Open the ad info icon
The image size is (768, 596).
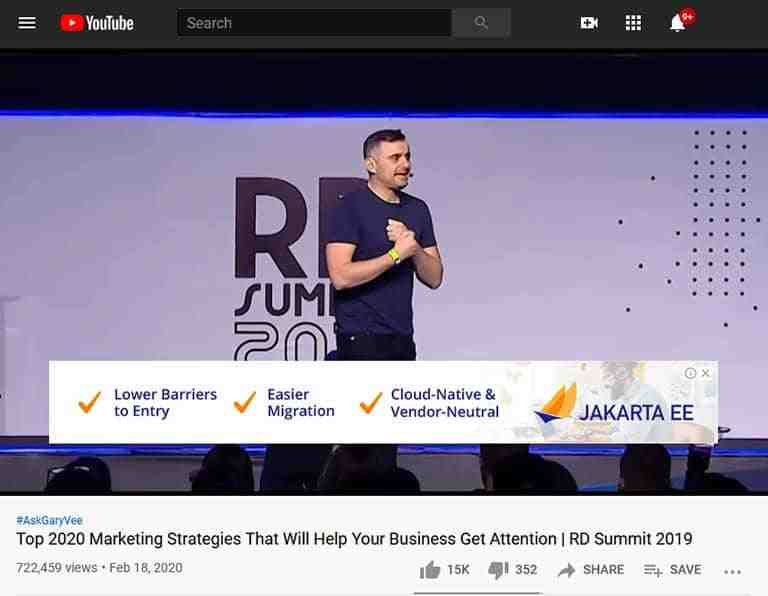(x=690, y=373)
